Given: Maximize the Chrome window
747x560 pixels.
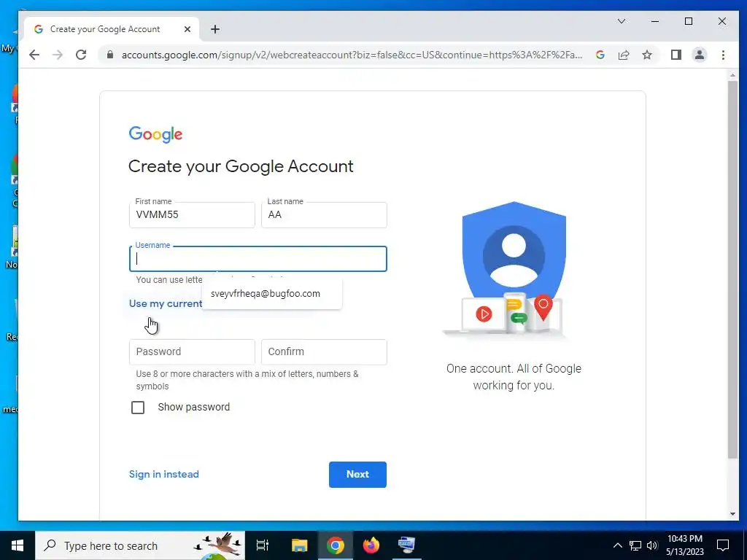Looking at the screenshot, I should click(689, 21).
